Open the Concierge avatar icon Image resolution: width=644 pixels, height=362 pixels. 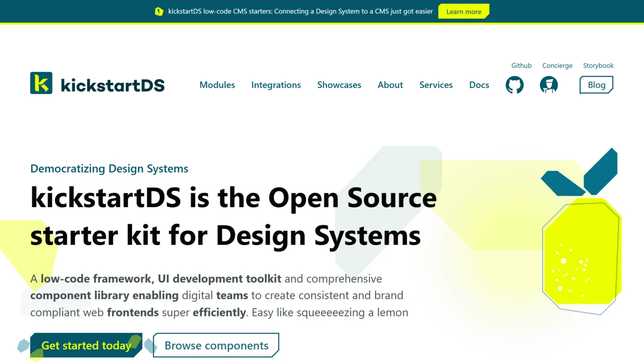(548, 85)
